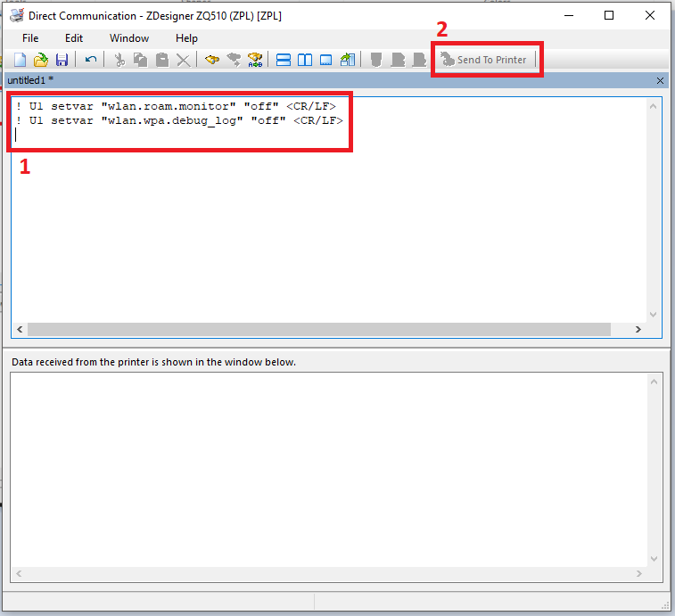The image size is (675, 616).
Task: Tile panes vertically with the side-by-side layout icon
Action: click(x=305, y=60)
